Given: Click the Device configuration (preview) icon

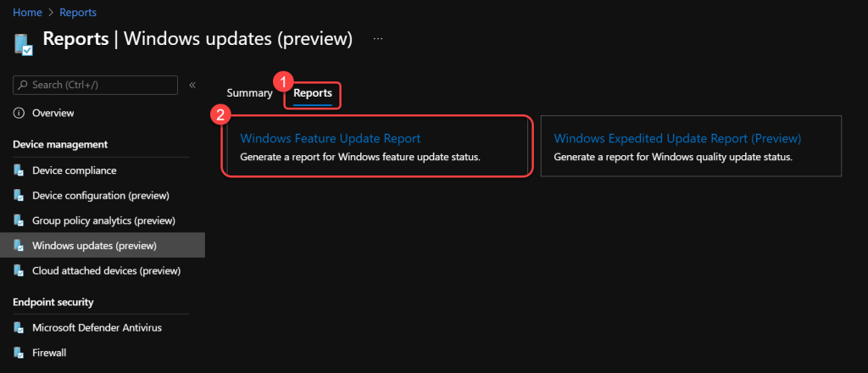Looking at the screenshot, I should (19, 196).
